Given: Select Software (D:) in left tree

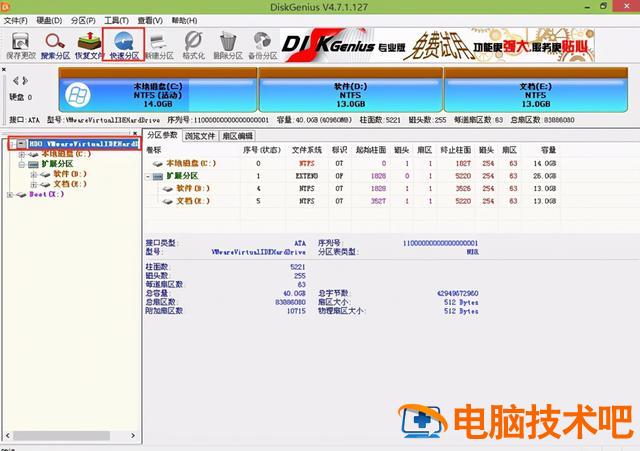Looking at the screenshot, I should [70, 174].
